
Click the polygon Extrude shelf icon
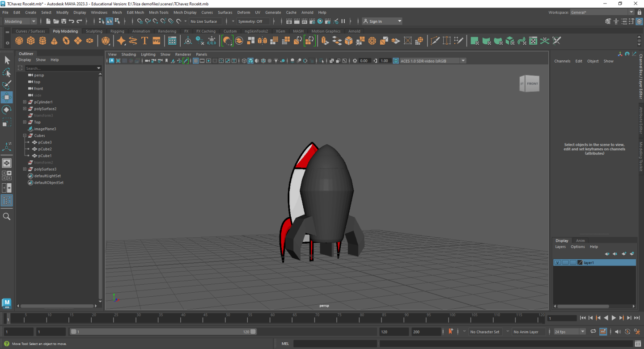(325, 41)
